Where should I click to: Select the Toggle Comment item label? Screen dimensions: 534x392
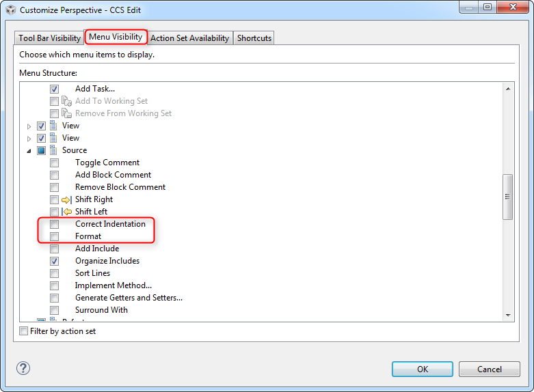pos(107,163)
